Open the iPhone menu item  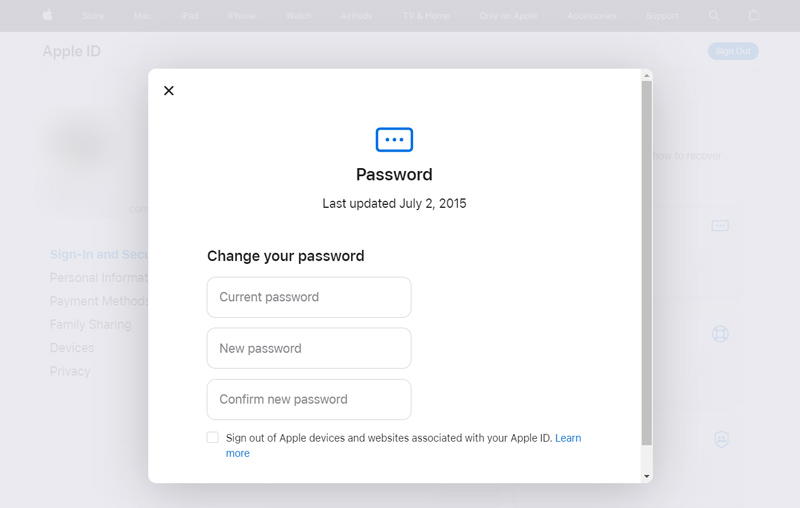pyautogui.click(x=241, y=16)
